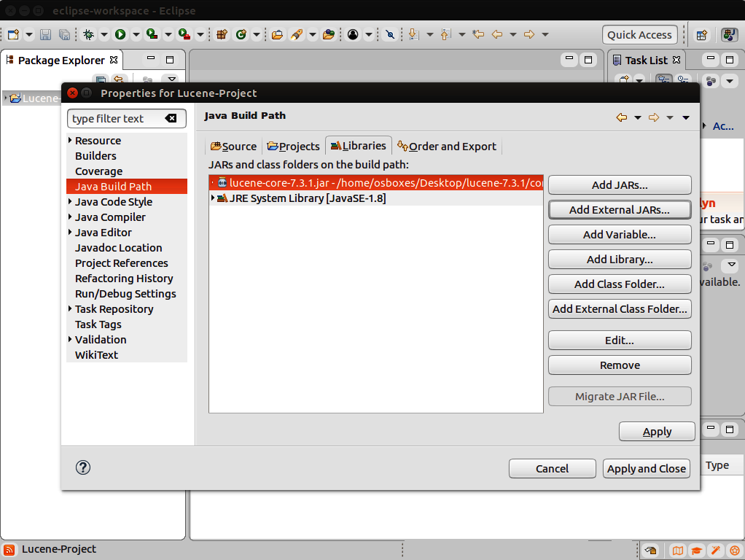Viewport: 745px width, 560px height.
Task: Click the Debug bug icon in toolbar
Action: tap(88, 34)
